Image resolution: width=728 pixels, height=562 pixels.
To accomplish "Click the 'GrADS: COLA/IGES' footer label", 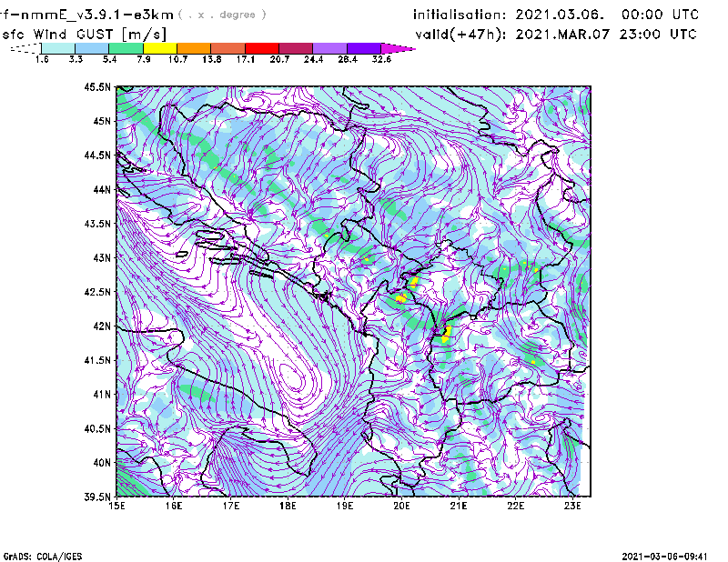I will (43, 557).
